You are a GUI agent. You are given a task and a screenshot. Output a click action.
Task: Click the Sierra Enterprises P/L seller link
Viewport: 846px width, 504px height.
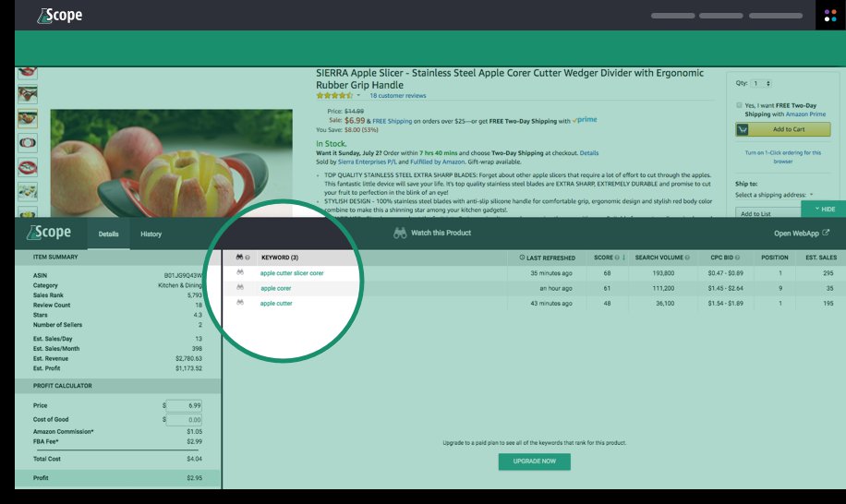367,162
